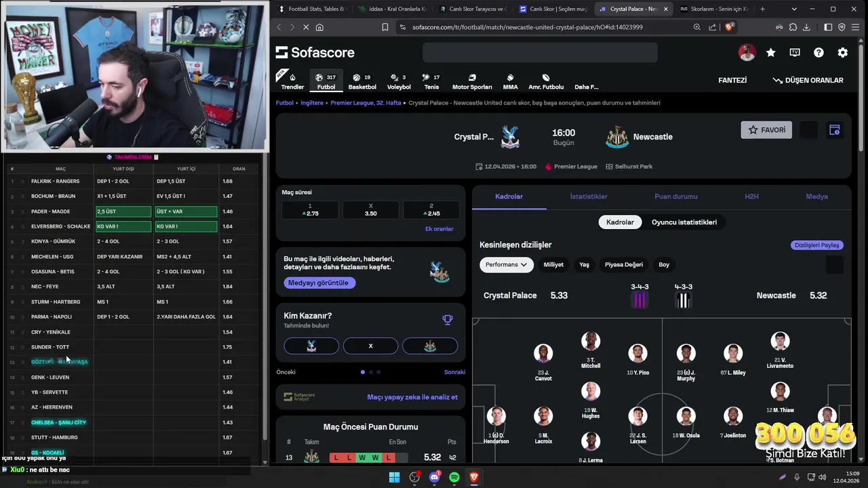Open browser extensions puzzle icon
The image size is (868, 488).
(x=793, y=27)
